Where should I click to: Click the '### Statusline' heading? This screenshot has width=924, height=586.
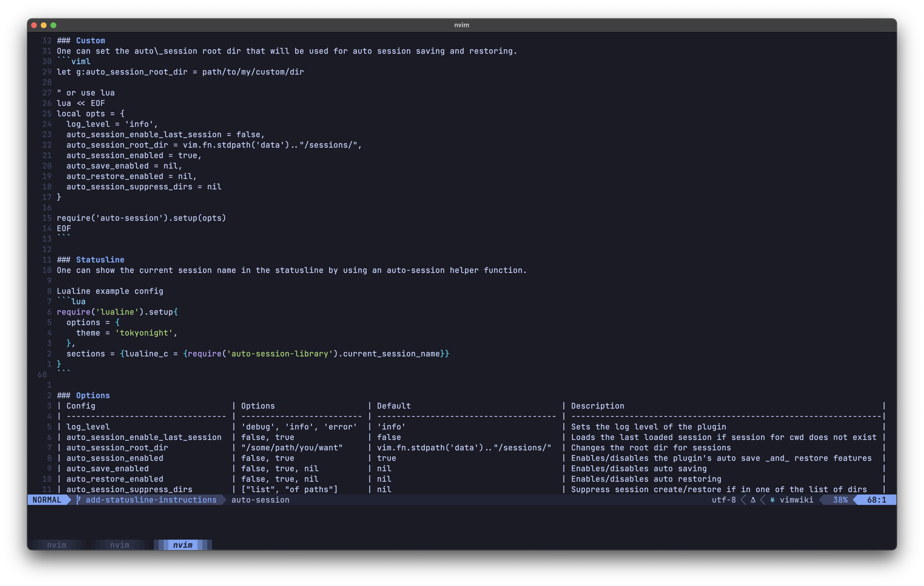91,260
